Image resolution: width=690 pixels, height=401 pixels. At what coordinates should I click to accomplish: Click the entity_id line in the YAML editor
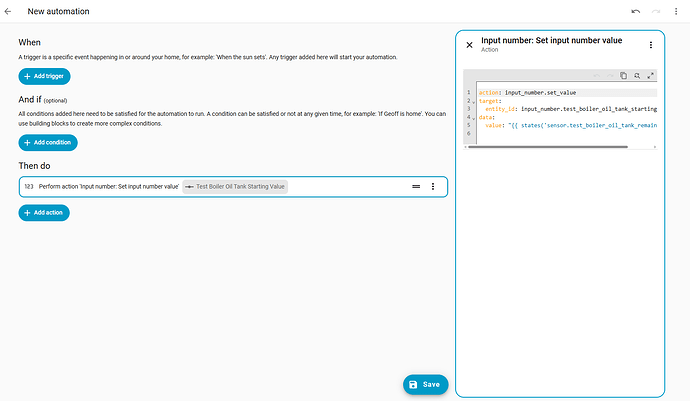tap(568, 109)
